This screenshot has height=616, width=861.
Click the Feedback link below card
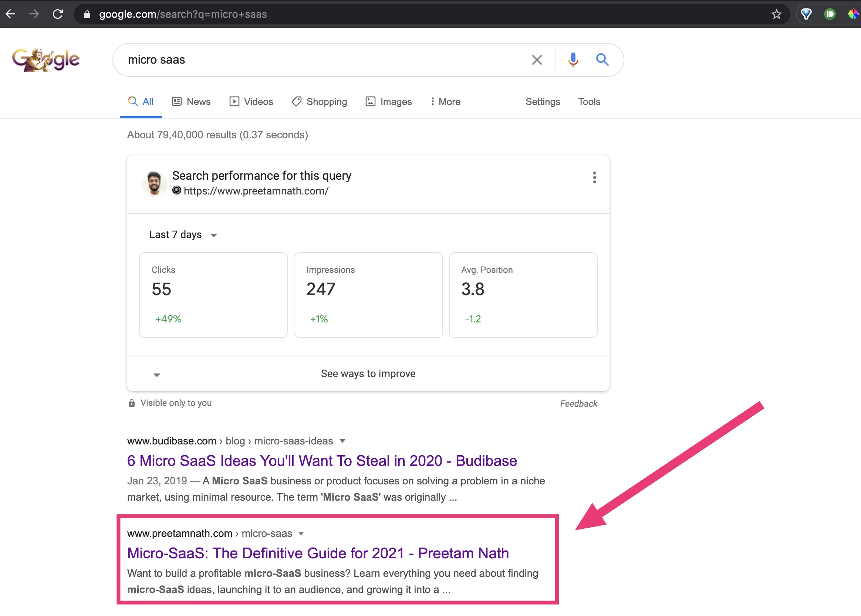(x=578, y=404)
